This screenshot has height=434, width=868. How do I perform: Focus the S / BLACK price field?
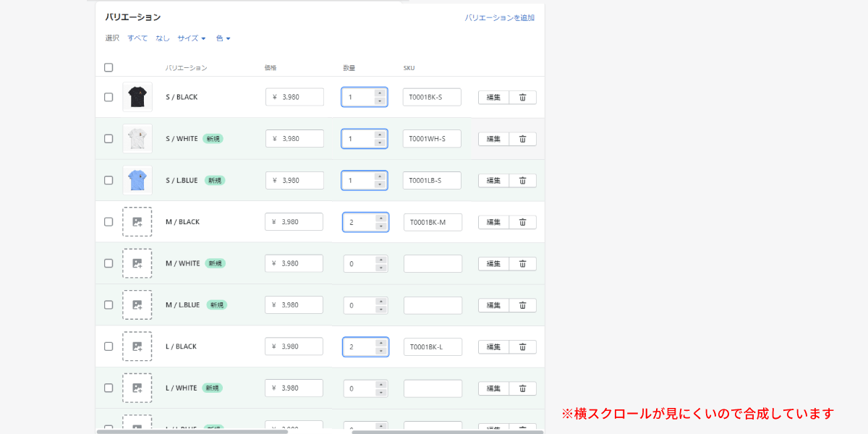pyautogui.click(x=294, y=97)
